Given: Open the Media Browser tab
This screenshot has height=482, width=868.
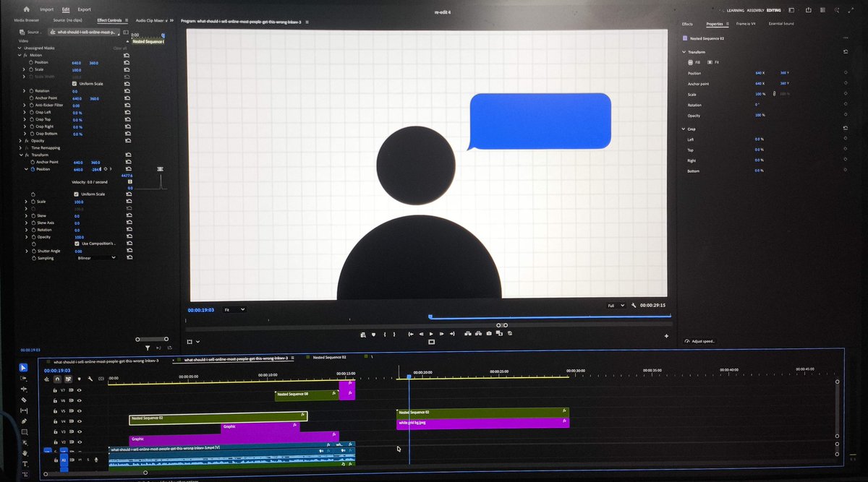Looking at the screenshot, I should pyautogui.click(x=27, y=20).
